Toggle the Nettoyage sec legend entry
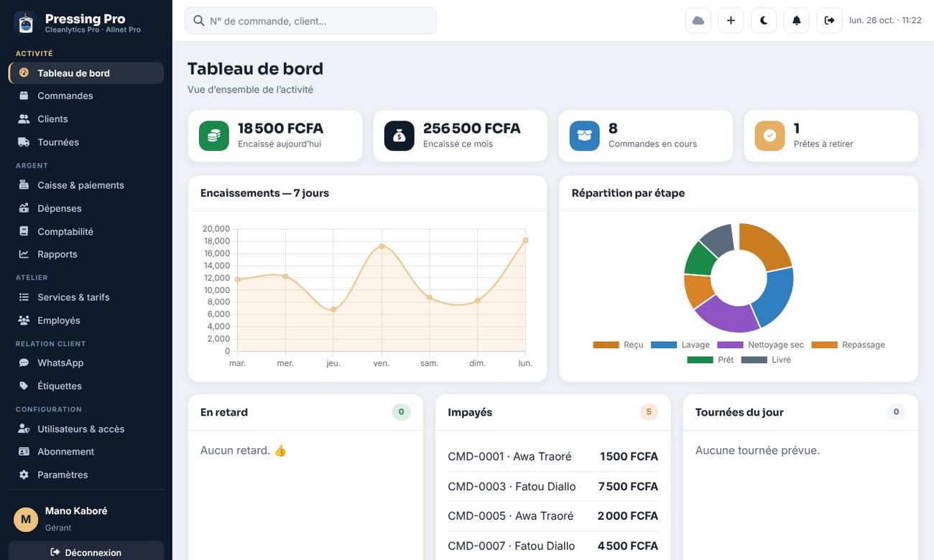The height and width of the screenshot is (560, 934). [760, 345]
